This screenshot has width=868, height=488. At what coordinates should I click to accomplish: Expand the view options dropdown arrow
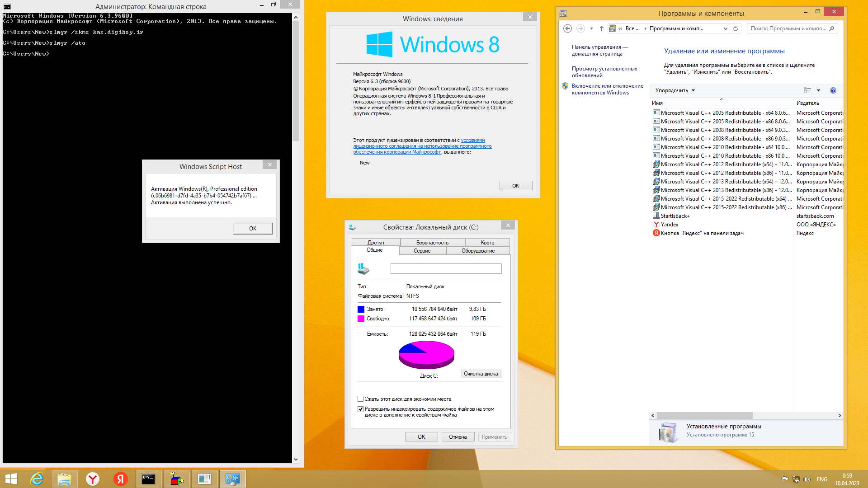click(818, 90)
